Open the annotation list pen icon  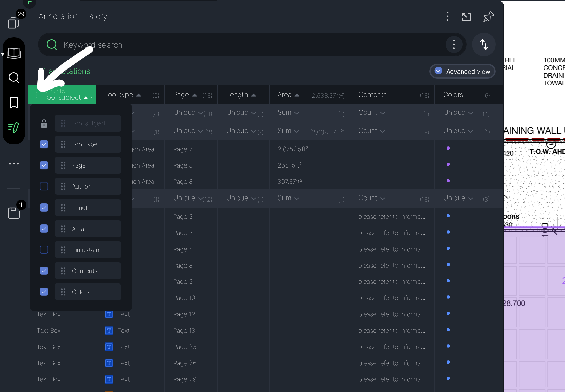pos(14,128)
